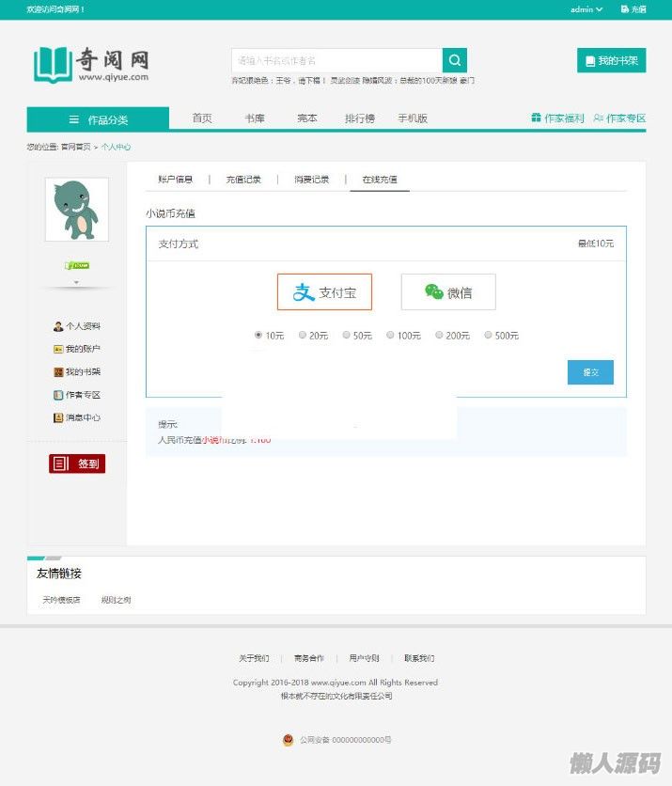Click the 我的书架 sidebar book icon
Viewport: 672px width, 786px height.
point(58,372)
